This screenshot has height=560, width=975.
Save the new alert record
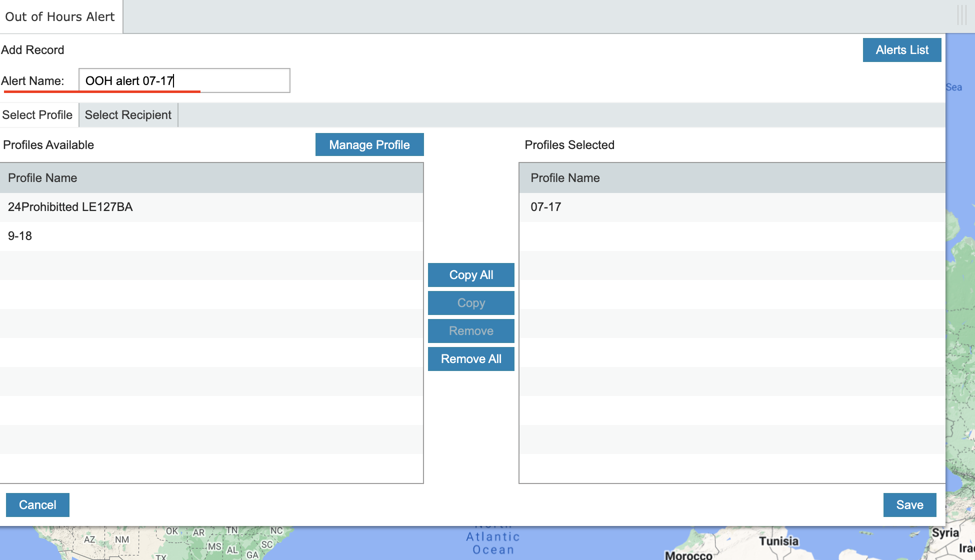click(909, 505)
